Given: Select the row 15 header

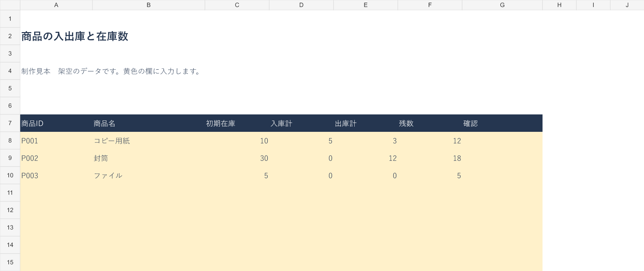Looking at the screenshot, I should [10, 262].
